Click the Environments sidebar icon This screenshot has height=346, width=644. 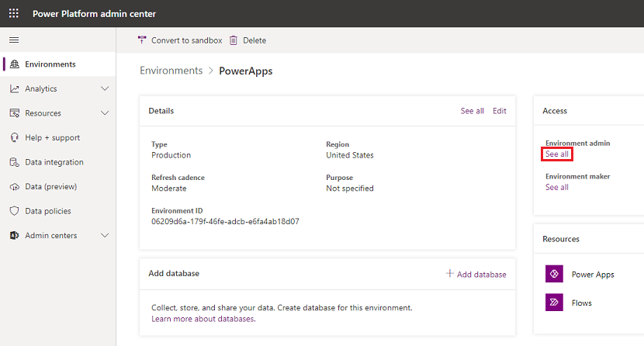(x=15, y=64)
